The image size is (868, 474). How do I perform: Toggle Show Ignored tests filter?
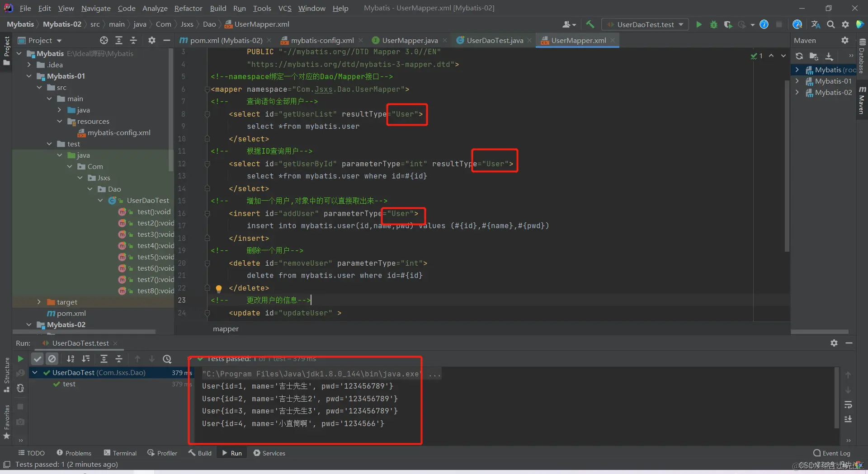click(x=52, y=359)
